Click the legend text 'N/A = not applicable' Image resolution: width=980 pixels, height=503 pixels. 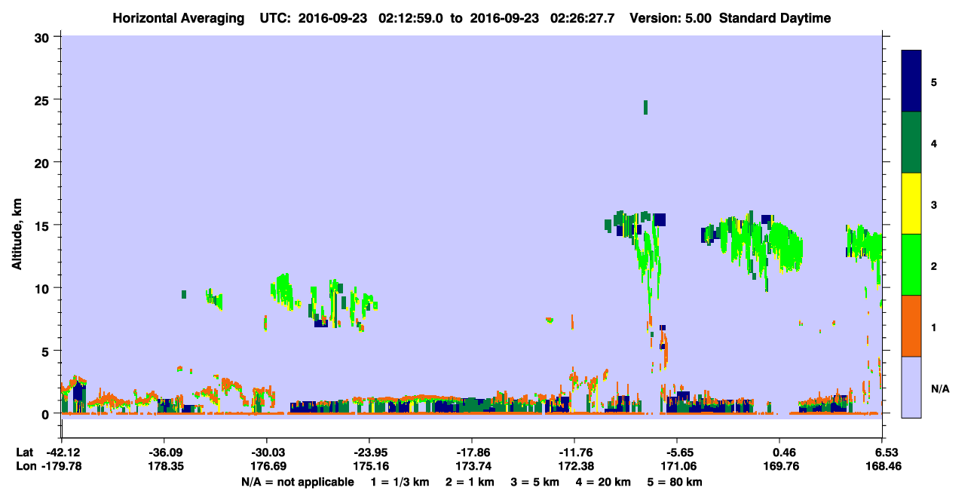(x=297, y=482)
